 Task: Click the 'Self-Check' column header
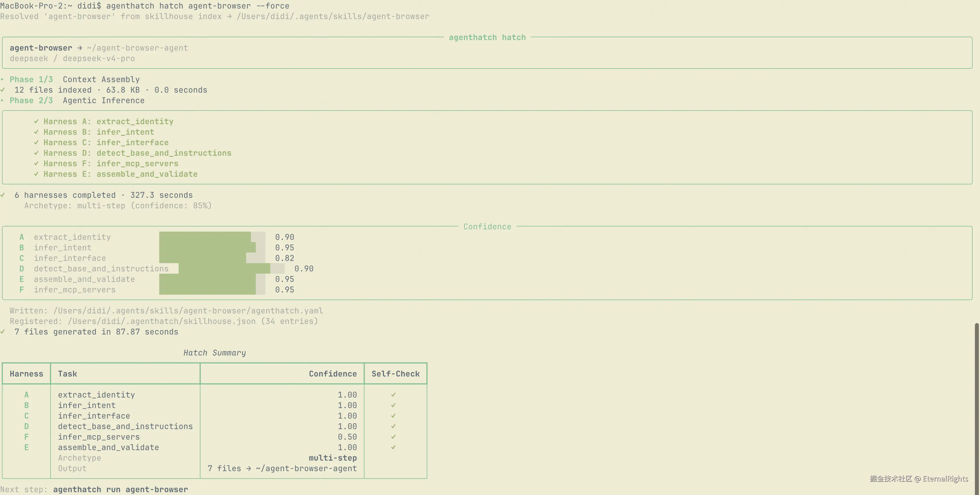pos(396,374)
